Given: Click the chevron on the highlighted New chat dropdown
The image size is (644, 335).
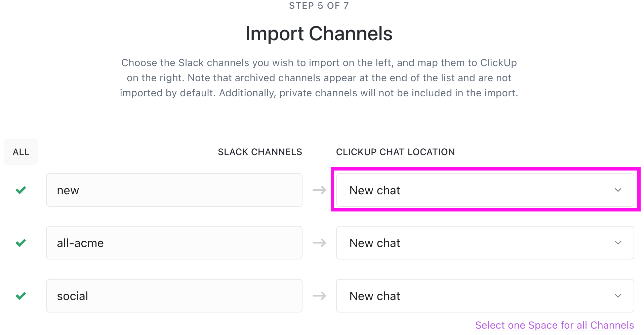Looking at the screenshot, I should tap(618, 190).
